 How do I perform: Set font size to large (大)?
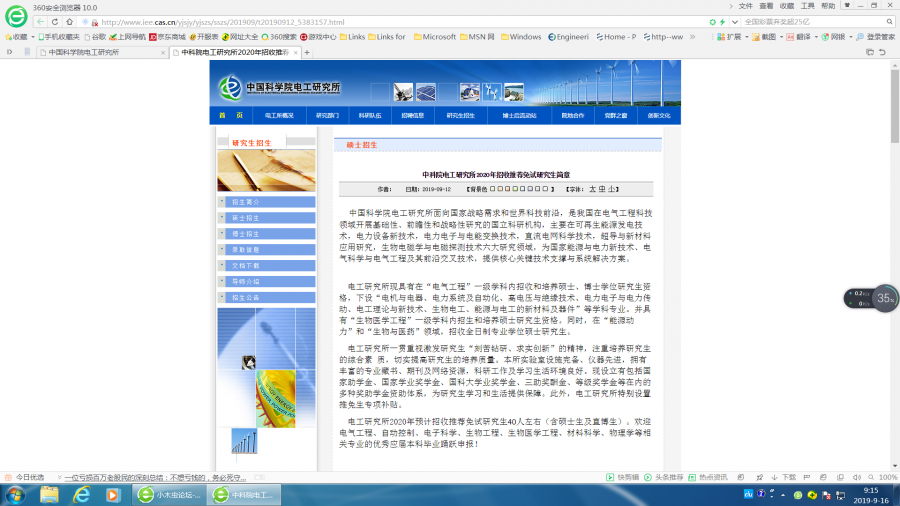(x=591, y=188)
